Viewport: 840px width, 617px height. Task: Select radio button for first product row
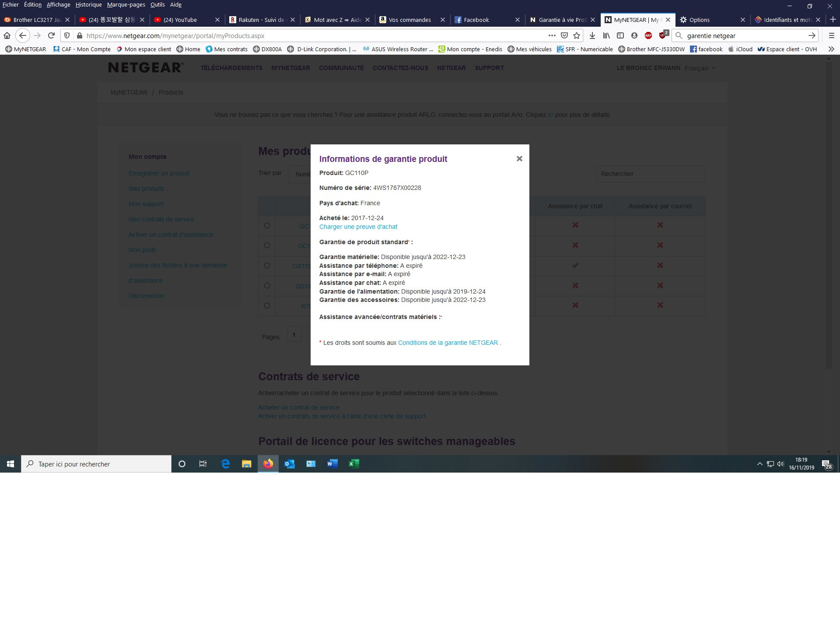(x=267, y=225)
